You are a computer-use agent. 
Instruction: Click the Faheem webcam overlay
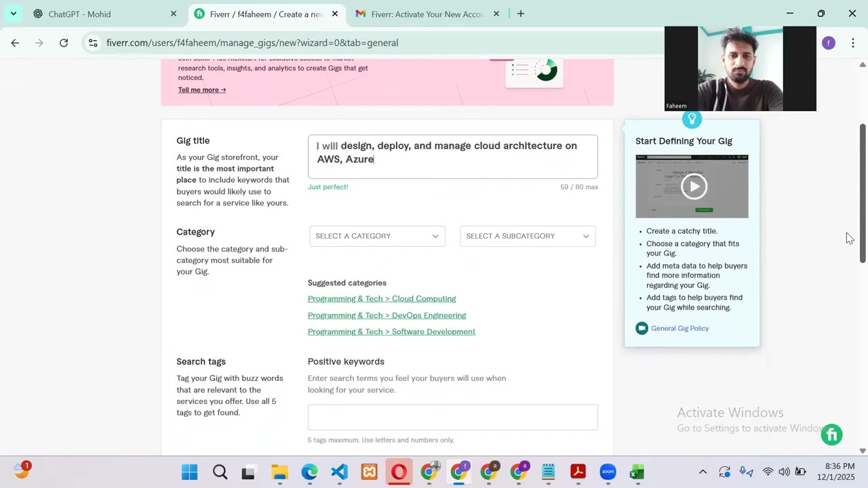(x=741, y=68)
